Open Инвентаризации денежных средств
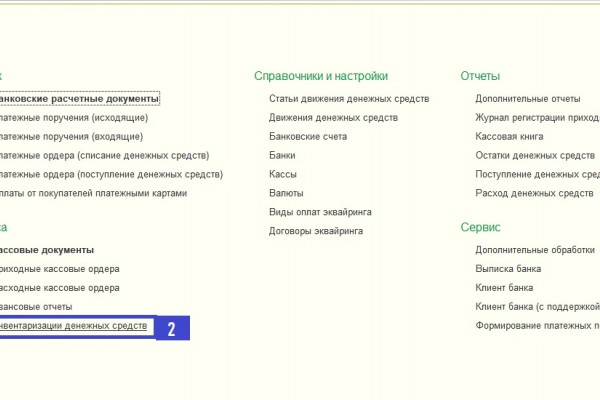The width and height of the screenshot is (600, 400). click(x=73, y=326)
